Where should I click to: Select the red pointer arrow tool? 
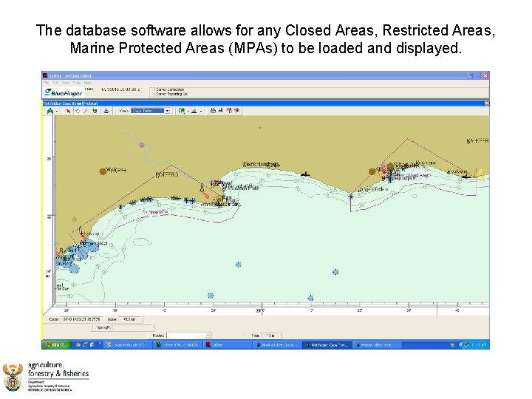tap(68, 111)
